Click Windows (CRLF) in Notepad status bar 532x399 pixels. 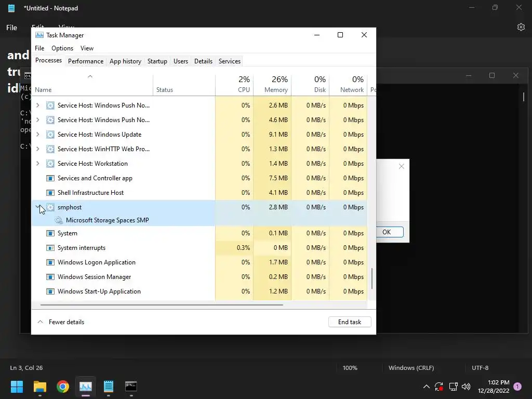pyautogui.click(x=411, y=368)
